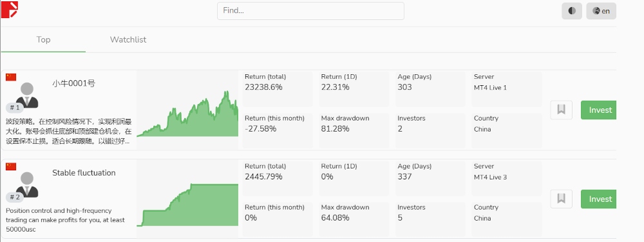This screenshot has height=242, width=644.
Task: Click the China flag icon on first strategy
Action: point(11,77)
